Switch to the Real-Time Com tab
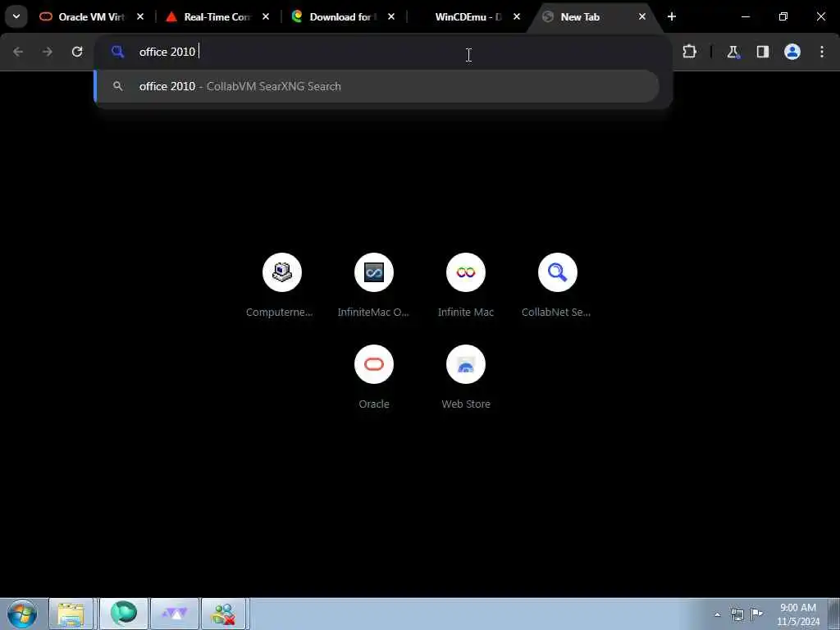This screenshot has height=630, width=840. click(x=217, y=17)
